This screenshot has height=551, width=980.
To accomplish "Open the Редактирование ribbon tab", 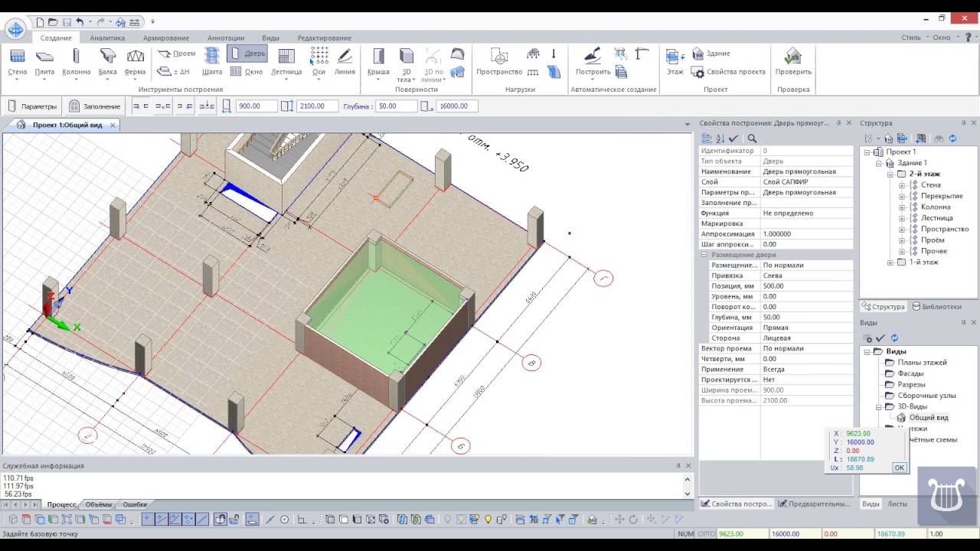I will [x=325, y=38].
